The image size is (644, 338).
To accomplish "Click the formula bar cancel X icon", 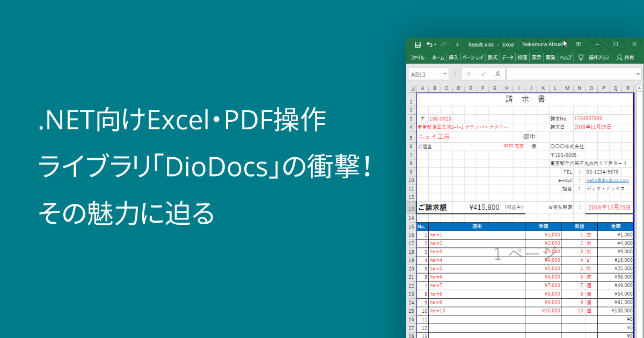I will (469, 74).
